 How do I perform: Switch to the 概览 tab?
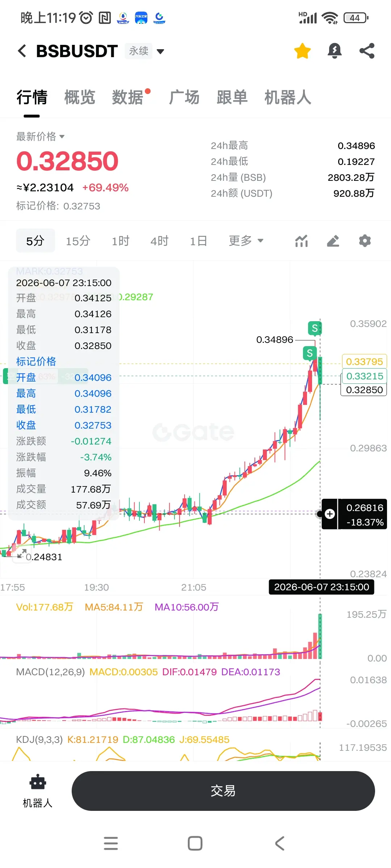pos(80,97)
